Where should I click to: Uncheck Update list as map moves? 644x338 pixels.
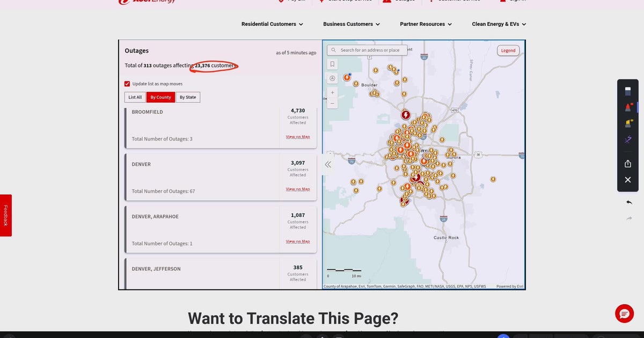point(127,84)
